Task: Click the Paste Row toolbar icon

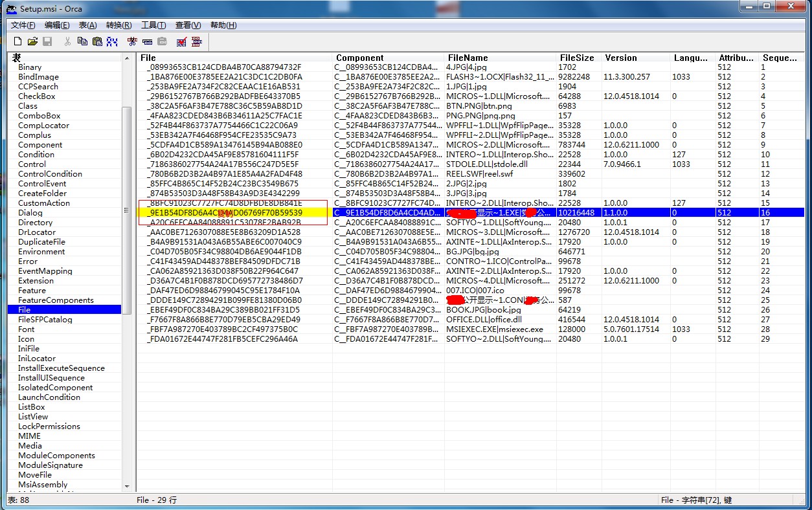Action: tap(162, 41)
